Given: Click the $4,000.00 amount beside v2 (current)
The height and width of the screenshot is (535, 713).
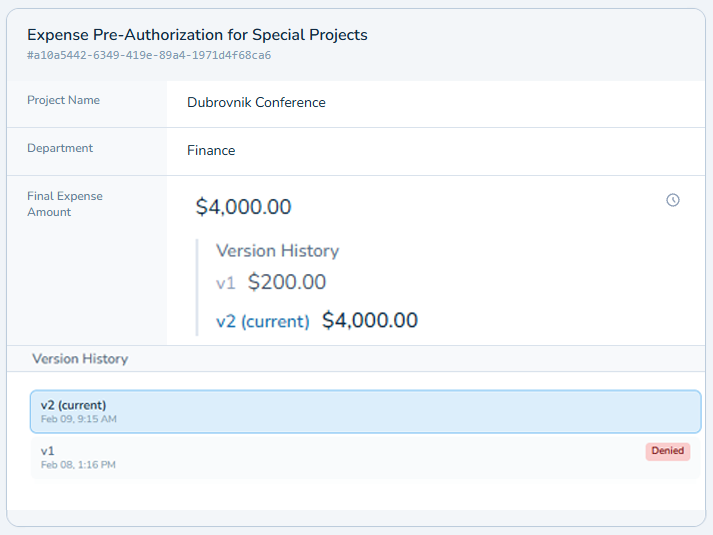Looking at the screenshot, I should tap(370, 320).
